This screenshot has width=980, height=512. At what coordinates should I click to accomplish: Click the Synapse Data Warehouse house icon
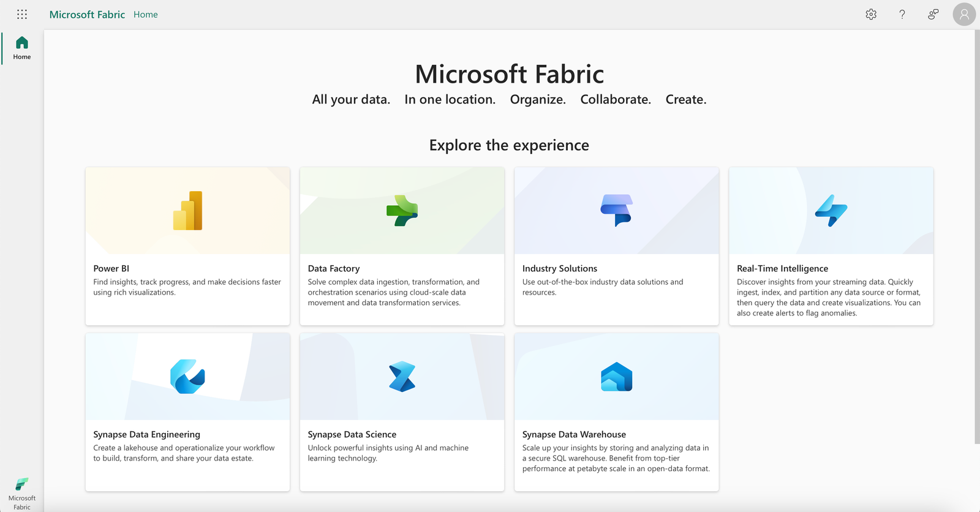click(616, 377)
